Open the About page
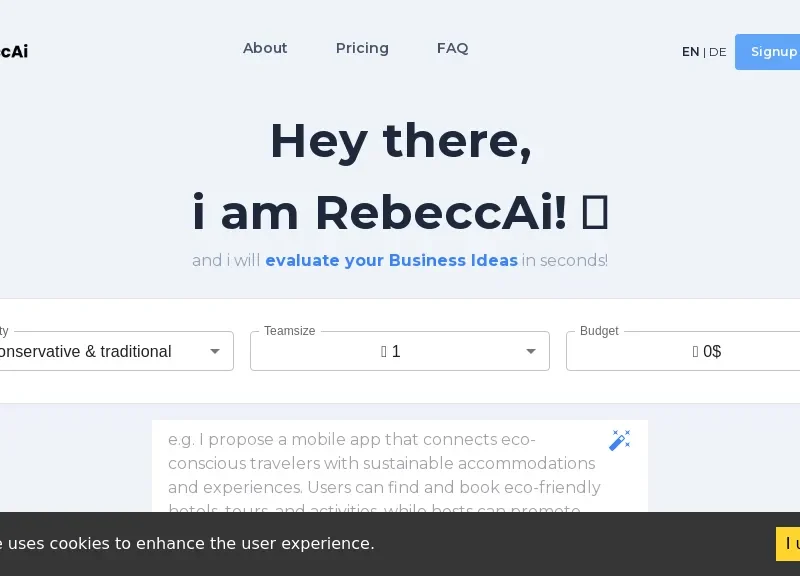This screenshot has width=800, height=576. 265,48
